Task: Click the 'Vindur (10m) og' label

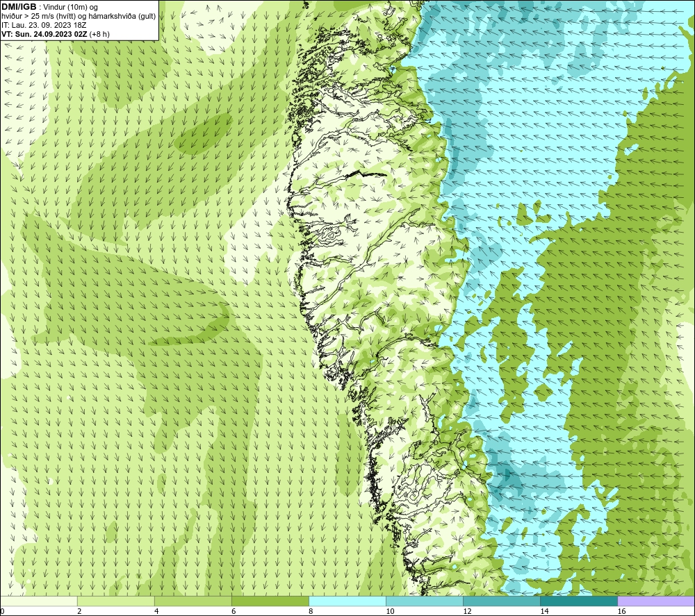Action: 70,7
